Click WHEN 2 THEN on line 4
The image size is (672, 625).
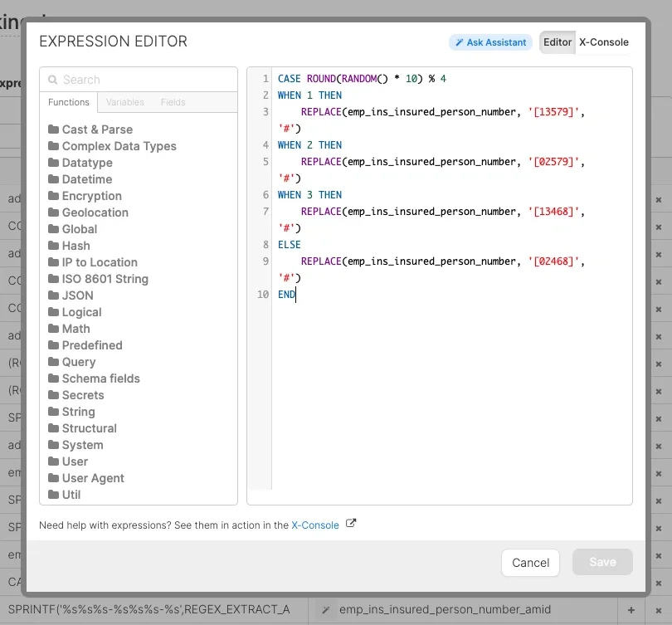pos(309,145)
